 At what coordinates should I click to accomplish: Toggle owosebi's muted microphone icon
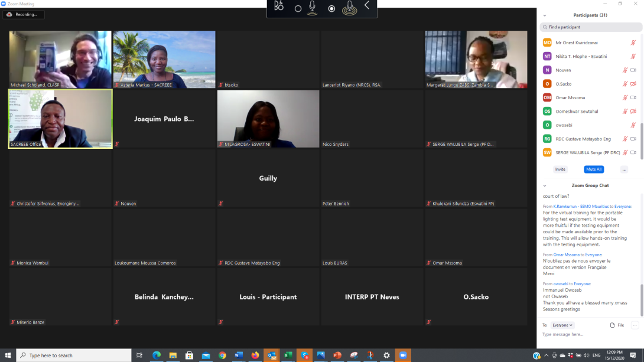633,125
